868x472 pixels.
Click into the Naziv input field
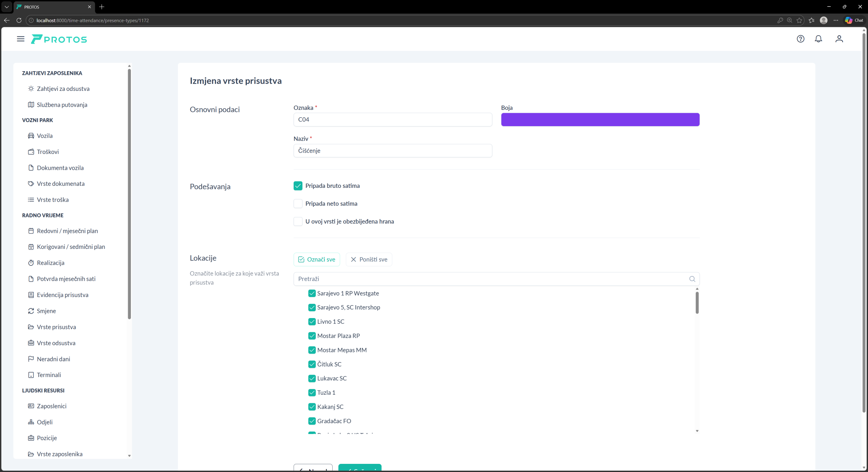[x=393, y=151]
